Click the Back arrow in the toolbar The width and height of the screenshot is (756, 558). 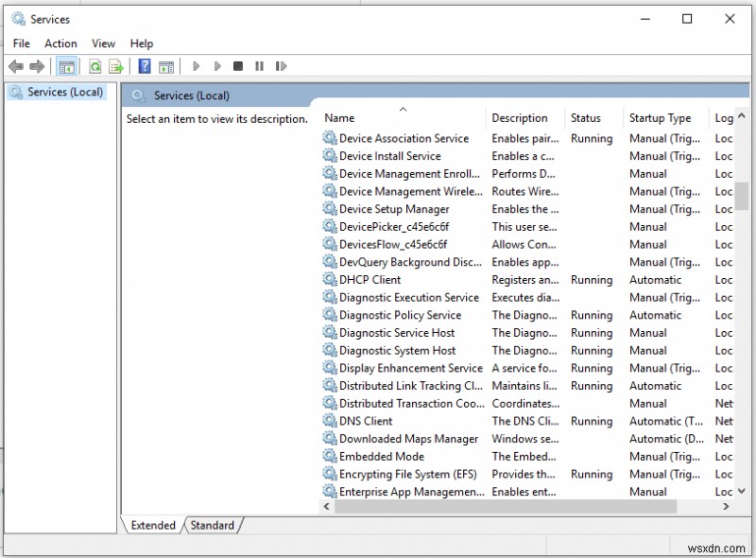point(16,66)
